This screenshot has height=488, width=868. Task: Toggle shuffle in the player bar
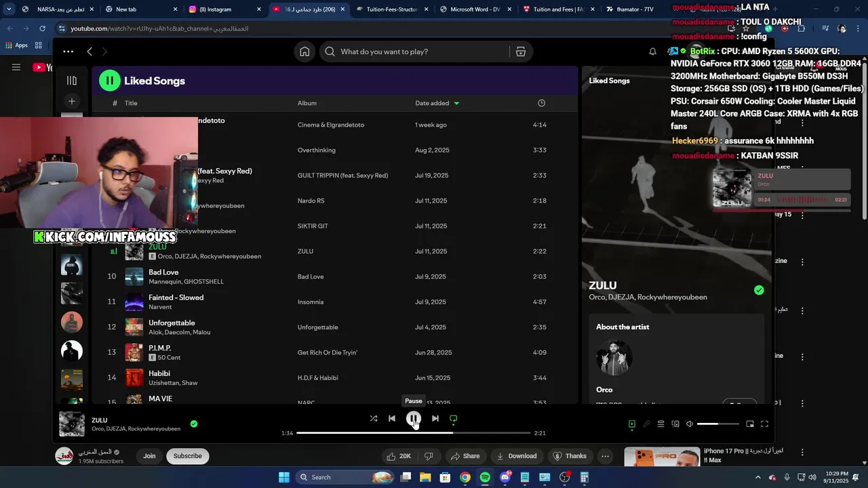[x=374, y=419]
